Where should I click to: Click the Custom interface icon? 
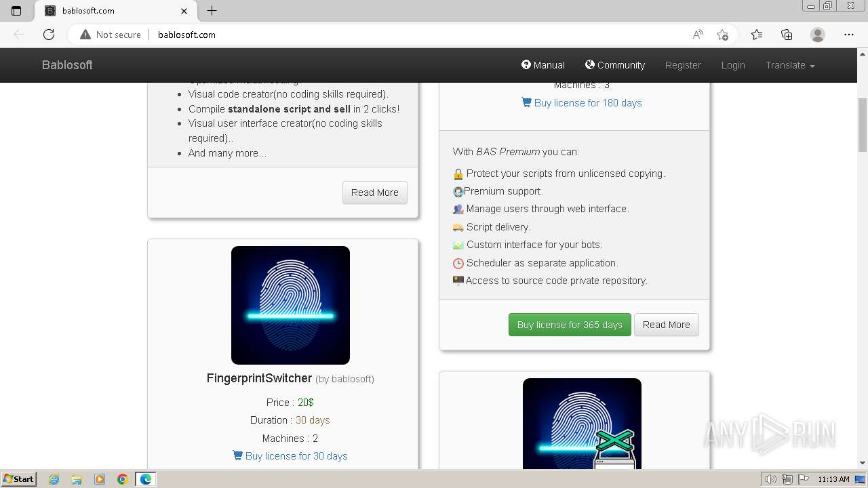coord(458,245)
